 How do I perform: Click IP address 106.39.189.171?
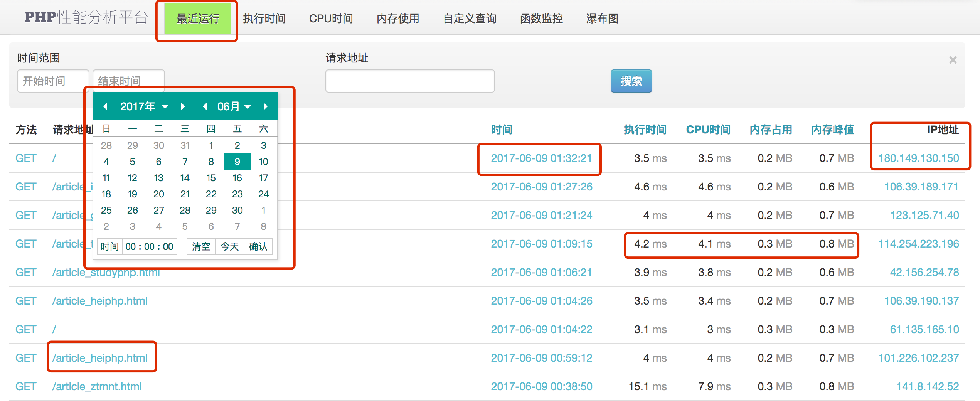(921, 187)
